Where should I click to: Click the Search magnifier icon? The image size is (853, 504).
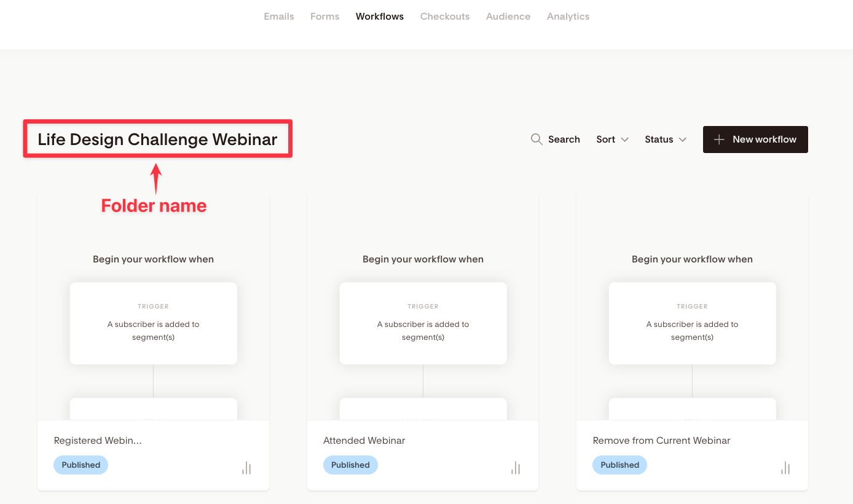tap(537, 140)
